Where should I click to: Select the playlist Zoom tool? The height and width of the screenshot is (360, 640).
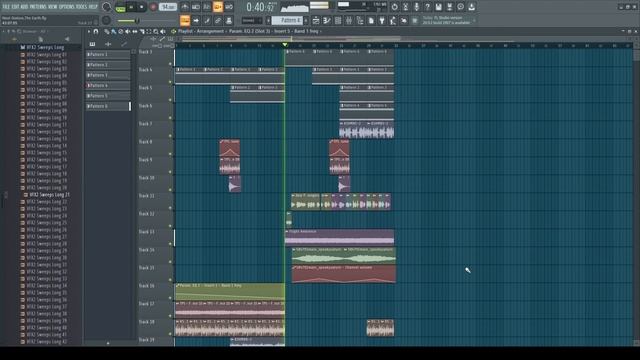(x=156, y=31)
